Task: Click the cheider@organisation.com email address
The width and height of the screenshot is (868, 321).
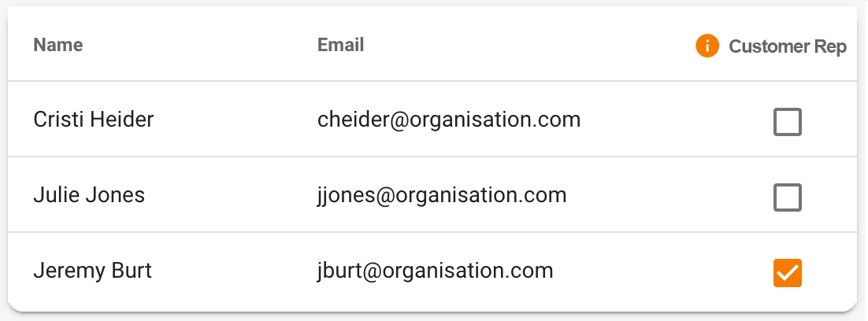Action: (x=449, y=120)
